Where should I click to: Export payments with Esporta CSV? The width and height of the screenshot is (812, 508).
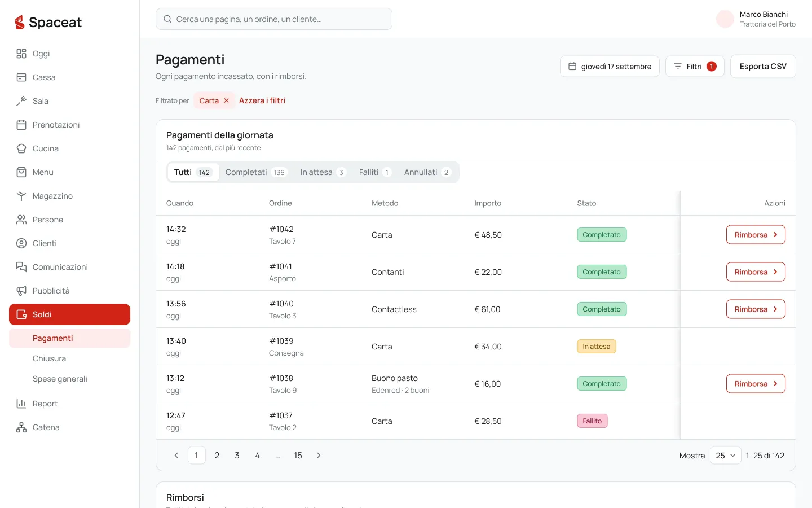pyautogui.click(x=763, y=67)
